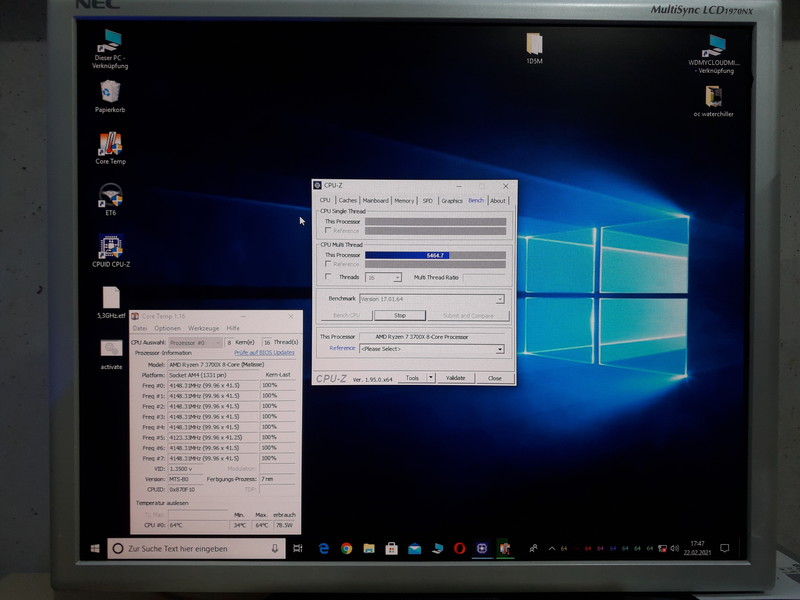Open the Dieser PC desktop shortcut

[x=110, y=49]
